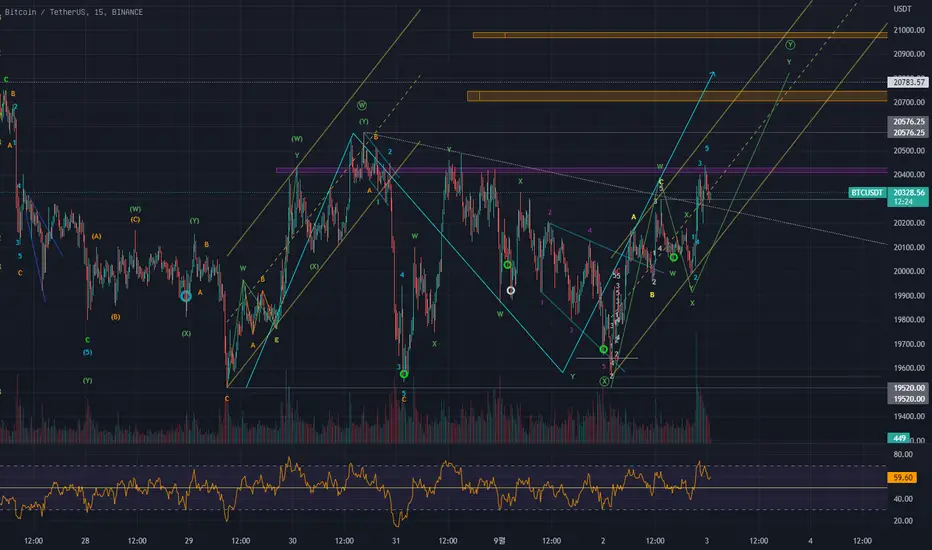Click the 40.00 level on RSI scale
The width and height of the screenshot is (932, 550).
[903, 499]
